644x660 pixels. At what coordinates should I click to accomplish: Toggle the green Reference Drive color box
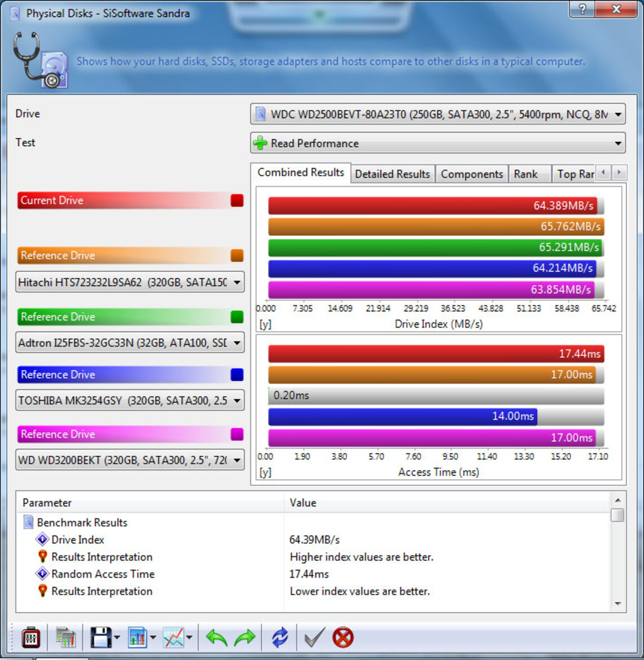click(237, 316)
